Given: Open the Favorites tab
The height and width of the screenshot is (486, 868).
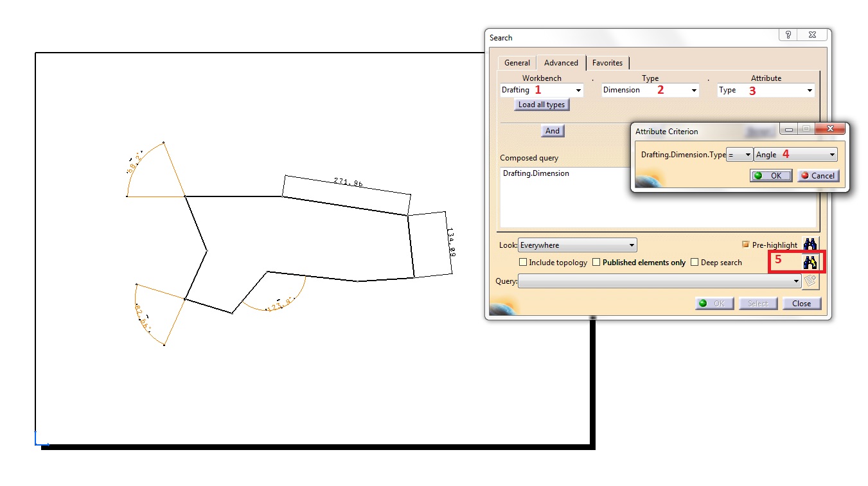Looking at the screenshot, I should coord(608,62).
